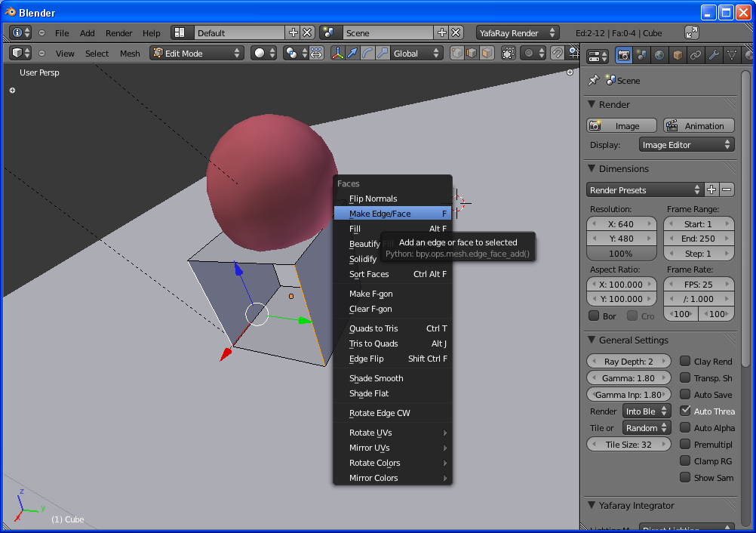Open the viewport shading sphere selector

[264, 53]
